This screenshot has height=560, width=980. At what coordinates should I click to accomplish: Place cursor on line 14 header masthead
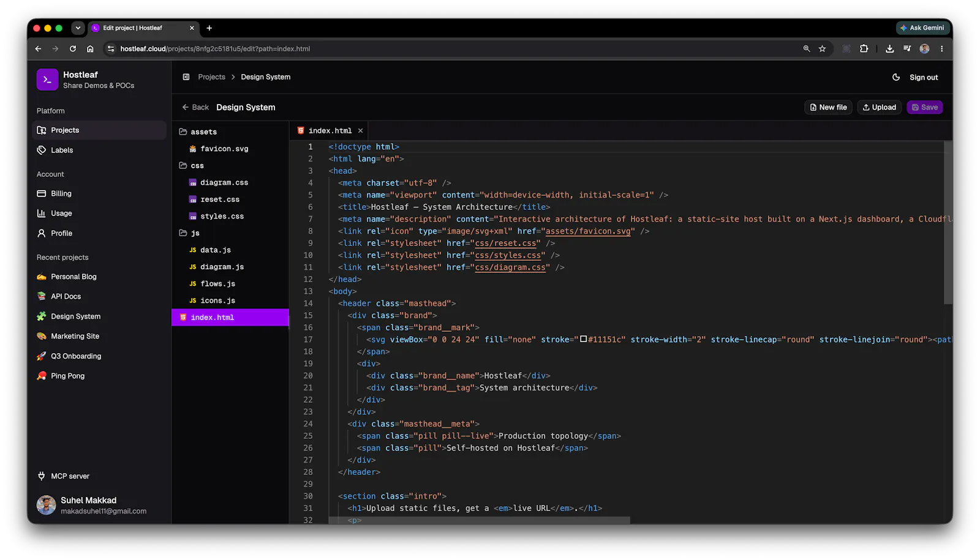pos(397,304)
